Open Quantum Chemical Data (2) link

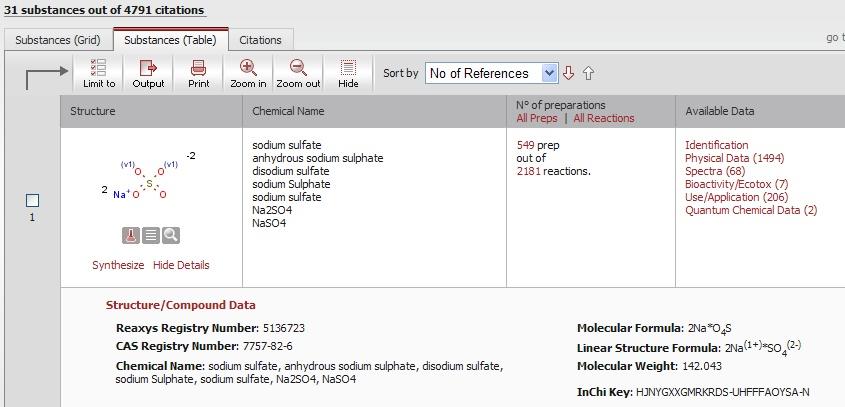click(x=751, y=210)
